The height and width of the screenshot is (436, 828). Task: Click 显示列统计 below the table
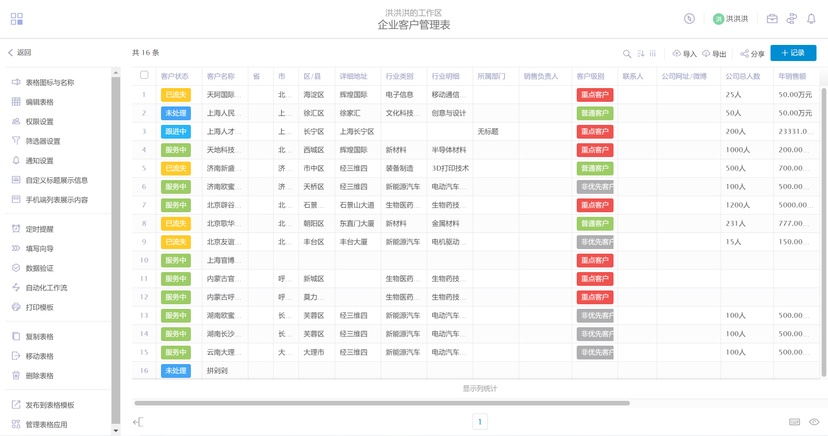[x=480, y=388]
